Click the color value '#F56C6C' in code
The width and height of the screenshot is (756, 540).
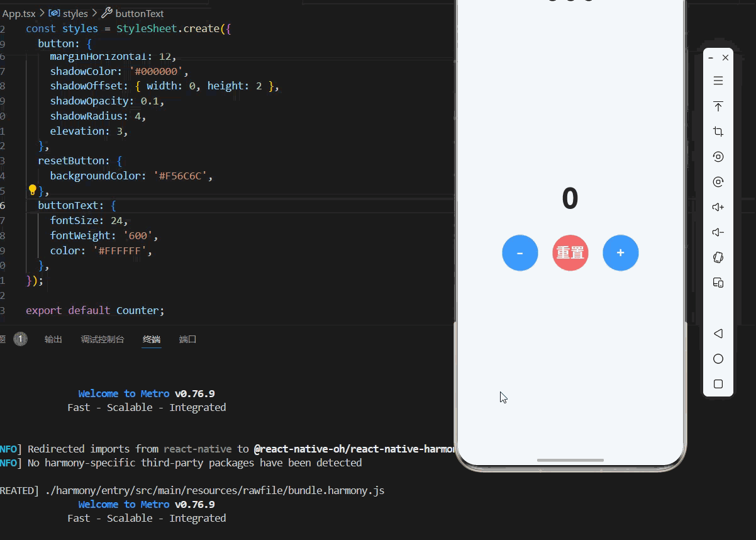coord(181,176)
